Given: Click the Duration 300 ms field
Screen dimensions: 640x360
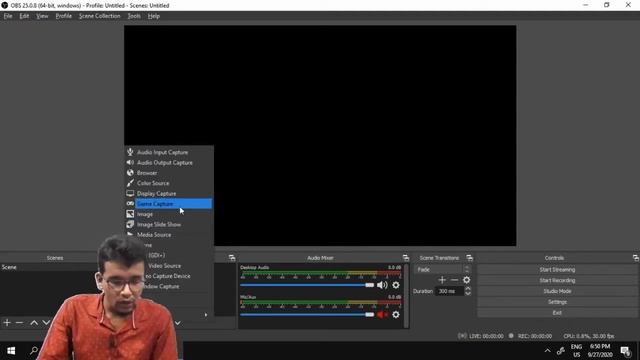Looking at the screenshot, I should point(450,291).
